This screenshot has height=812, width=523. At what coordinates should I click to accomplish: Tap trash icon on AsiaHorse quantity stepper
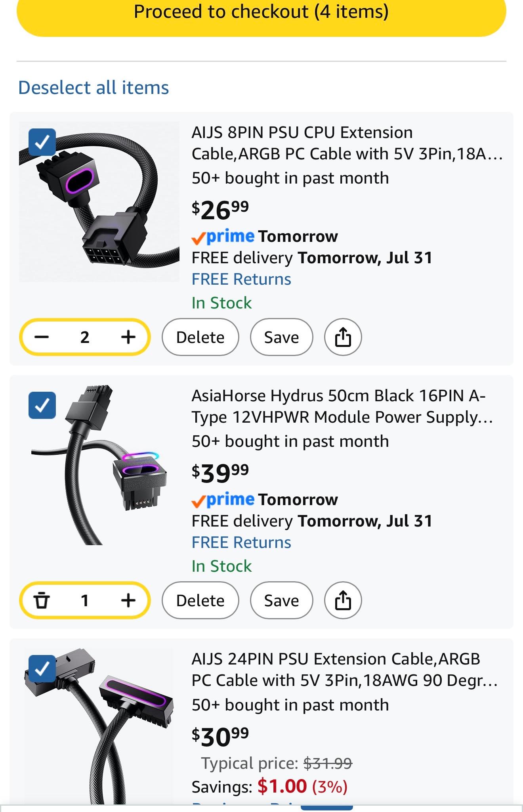coord(41,601)
